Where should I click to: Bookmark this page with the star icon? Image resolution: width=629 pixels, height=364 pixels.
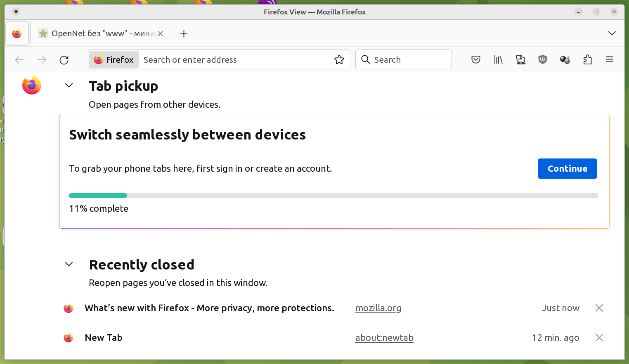[339, 60]
